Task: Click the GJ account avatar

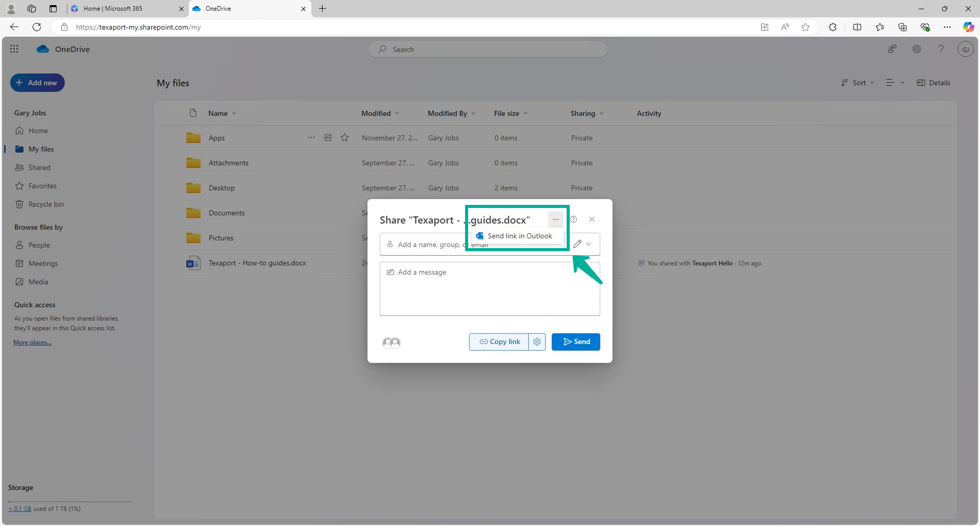Action: [x=966, y=49]
